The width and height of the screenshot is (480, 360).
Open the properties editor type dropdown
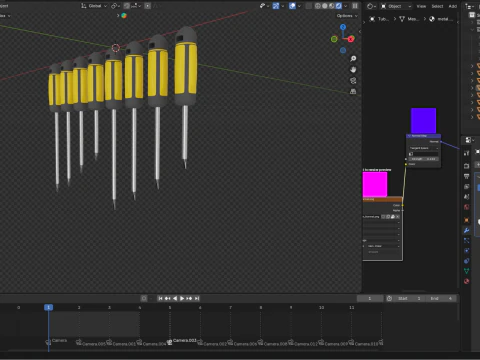(470, 140)
